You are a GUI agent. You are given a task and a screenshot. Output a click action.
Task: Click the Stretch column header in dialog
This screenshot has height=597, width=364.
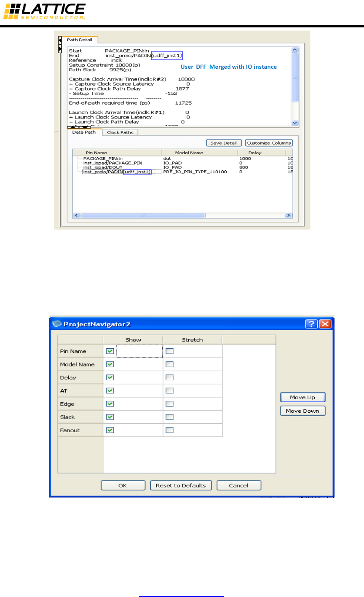click(x=192, y=339)
